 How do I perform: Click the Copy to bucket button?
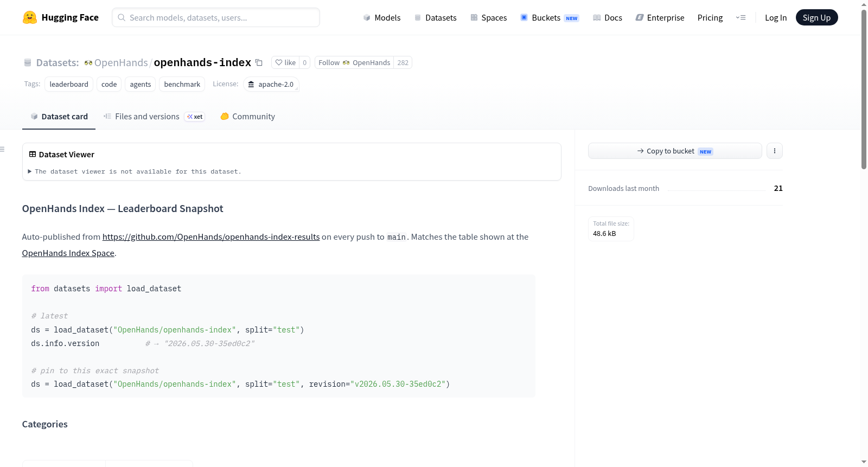click(x=675, y=151)
